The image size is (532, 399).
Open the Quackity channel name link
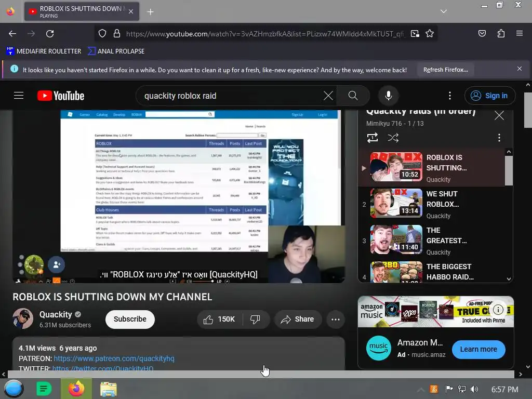tap(56, 314)
